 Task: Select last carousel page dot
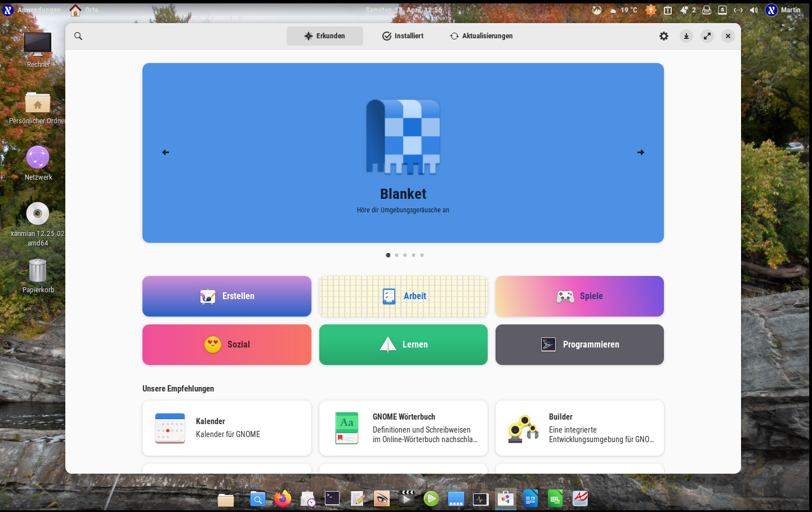422,255
